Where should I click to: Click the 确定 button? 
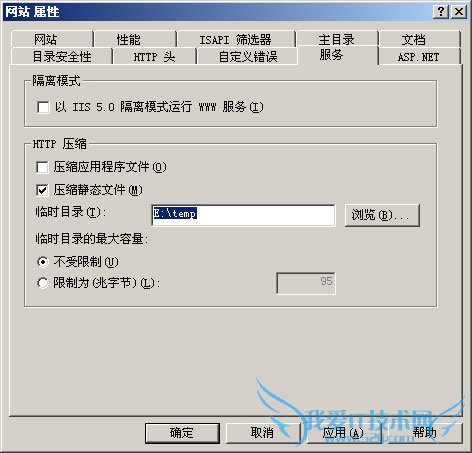tap(182, 433)
